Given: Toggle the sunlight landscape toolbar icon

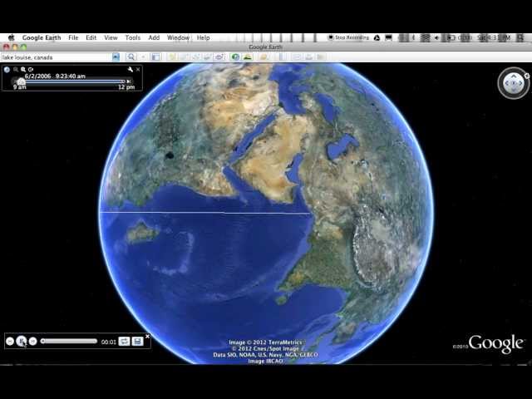Looking at the screenshot, I should click(248, 57).
